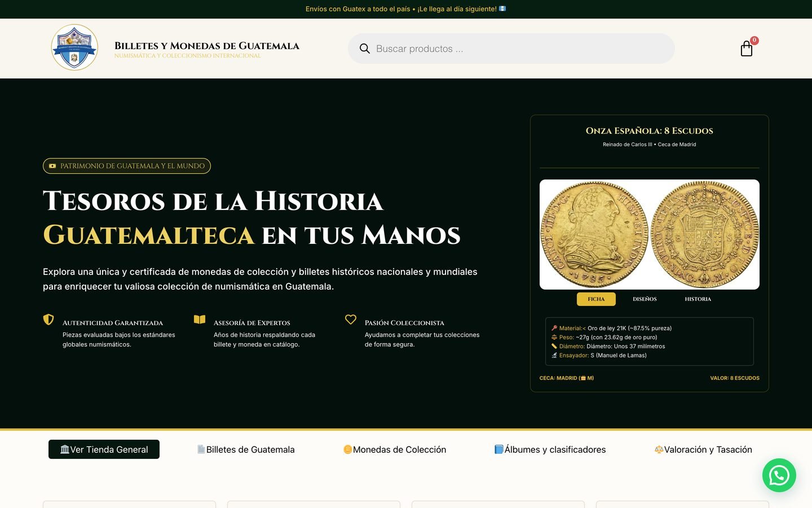Click the scales icon beside Valoración y Tasación

click(659, 449)
